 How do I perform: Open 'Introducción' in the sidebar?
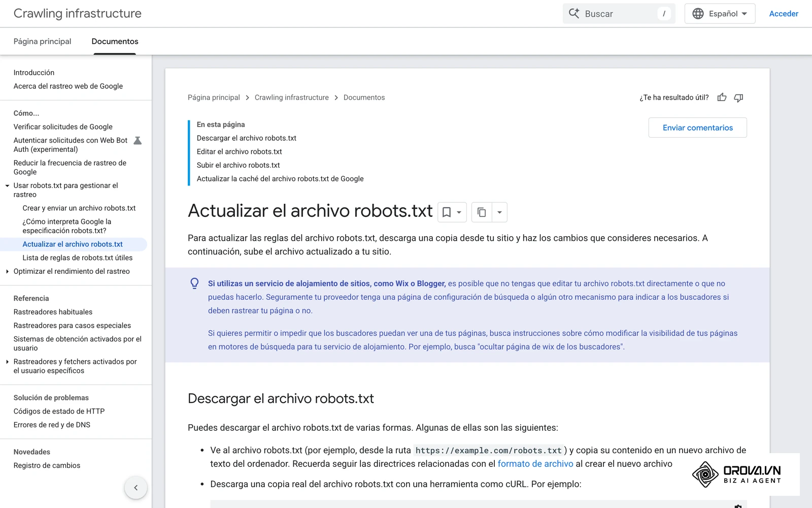[34, 73]
